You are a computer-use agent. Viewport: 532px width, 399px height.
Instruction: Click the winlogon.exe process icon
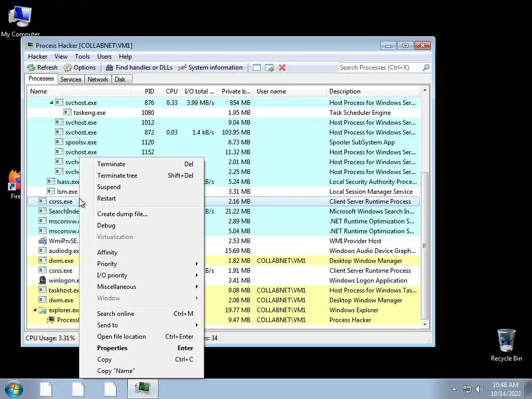click(43, 280)
